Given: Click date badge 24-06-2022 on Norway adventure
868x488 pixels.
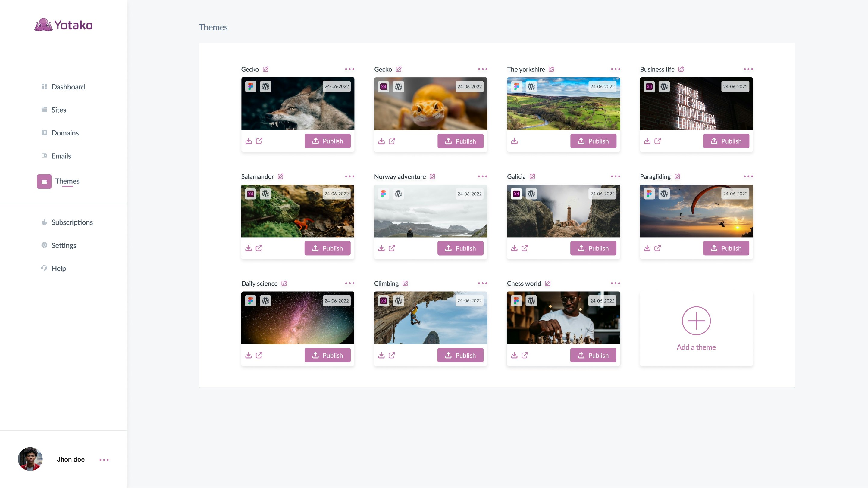Looking at the screenshot, I should (x=469, y=194).
